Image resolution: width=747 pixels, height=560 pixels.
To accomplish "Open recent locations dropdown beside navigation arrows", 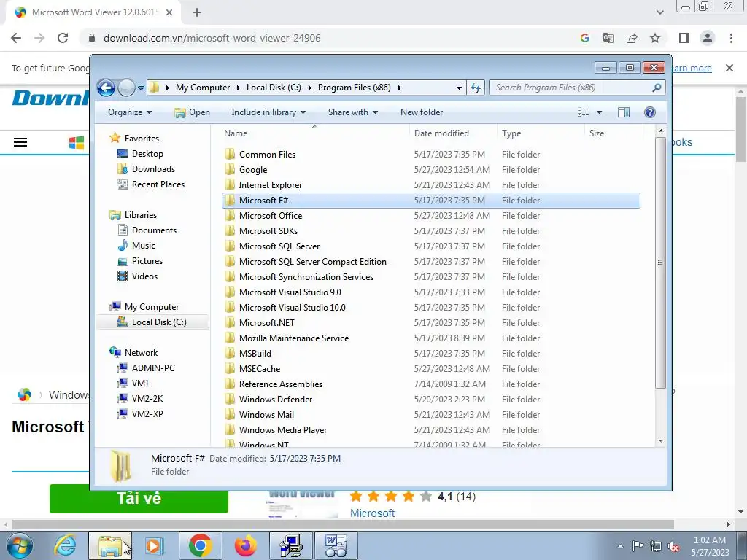I will point(141,88).
